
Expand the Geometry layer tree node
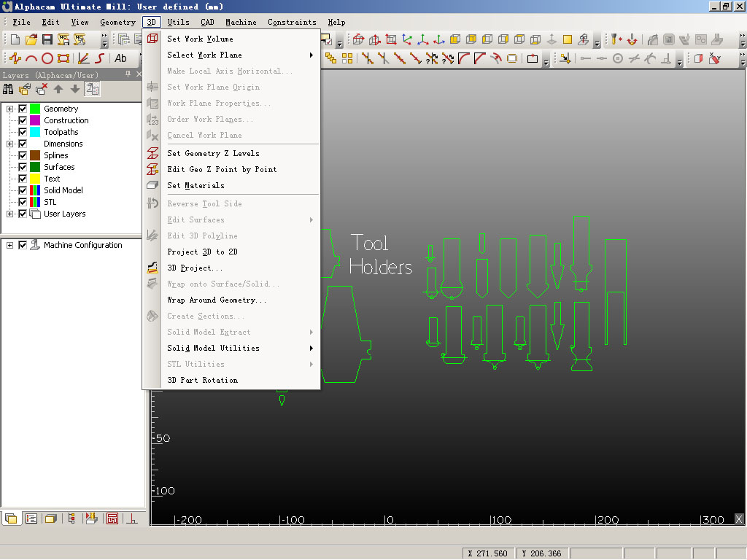tap(9, 109)
